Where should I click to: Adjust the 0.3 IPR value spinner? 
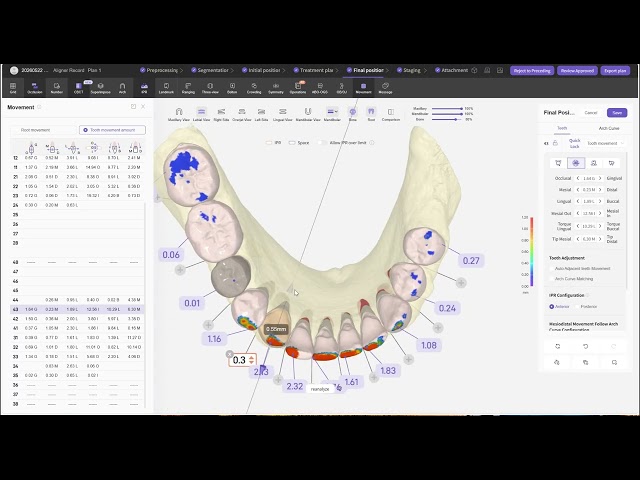(x=251, y=360)
